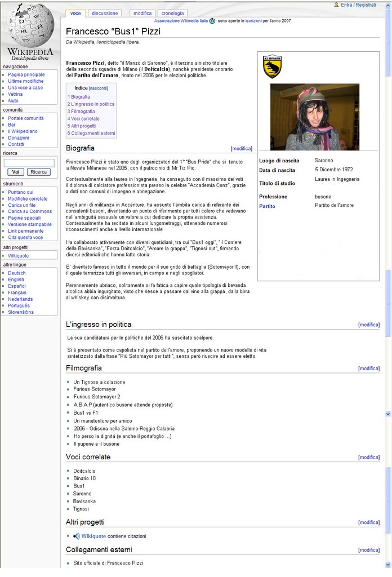Edit the L'ingresso in politica section via [modifica]
392x577 pixels.
(369, 325)
